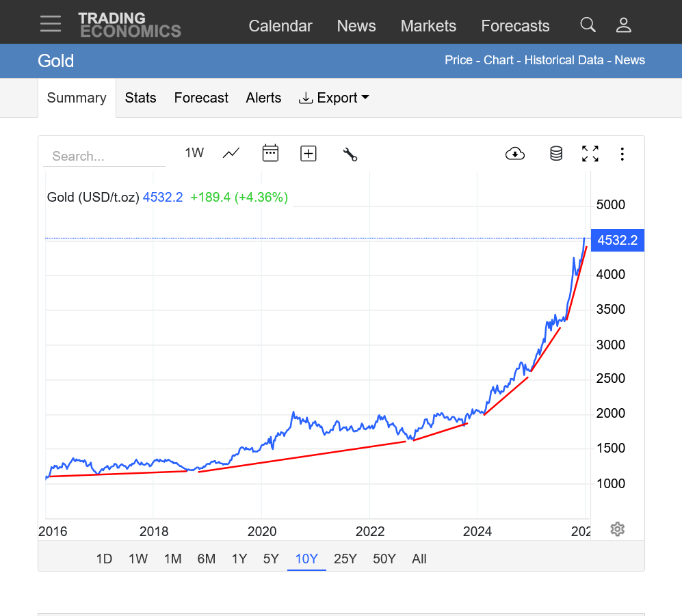The image size is (682, 616).
Task: Change chart type with line icon
Action: click(231, 153)
